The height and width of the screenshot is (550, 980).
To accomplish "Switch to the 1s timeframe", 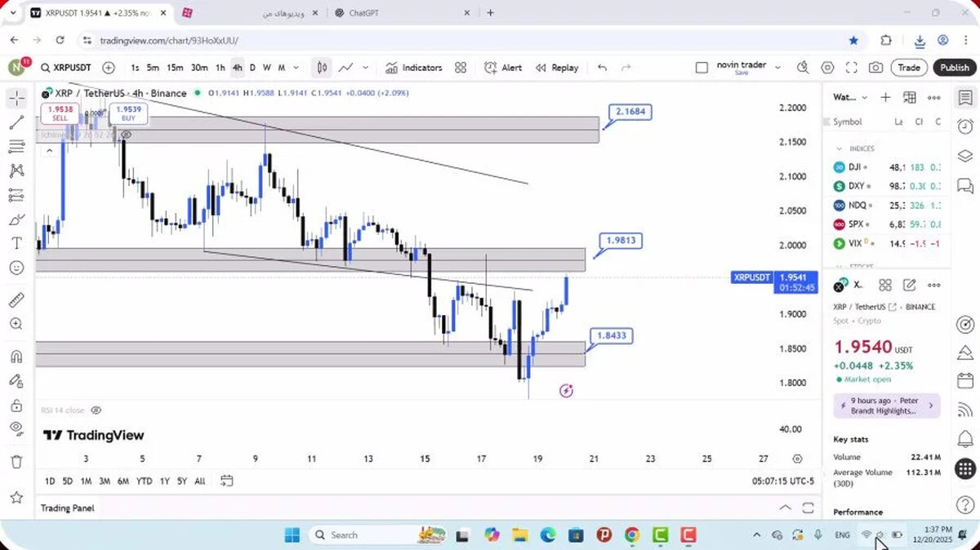I will click(x=135, y=68).
